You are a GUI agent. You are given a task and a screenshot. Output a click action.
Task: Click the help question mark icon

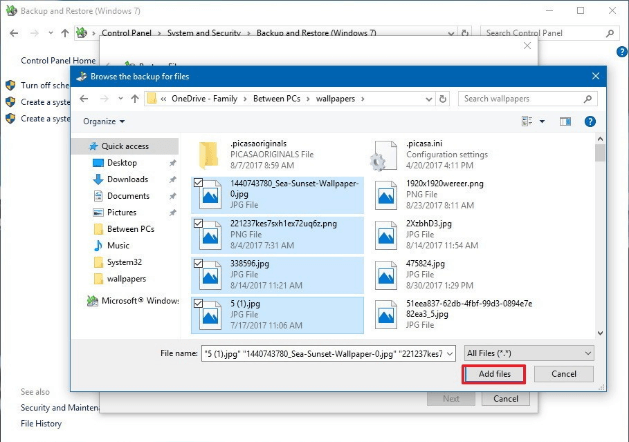click(590, 121)
